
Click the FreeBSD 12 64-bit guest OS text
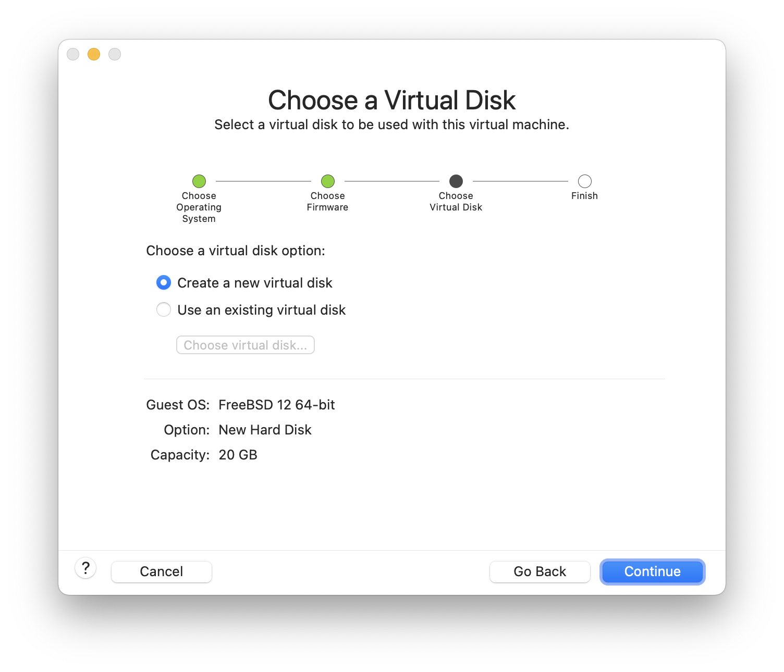pos(276,405)
